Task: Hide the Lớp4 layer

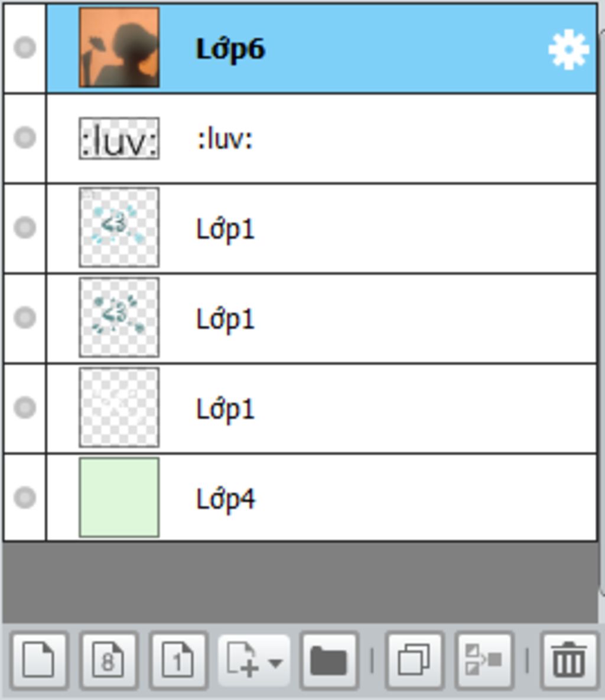Action: click(25, 497)
